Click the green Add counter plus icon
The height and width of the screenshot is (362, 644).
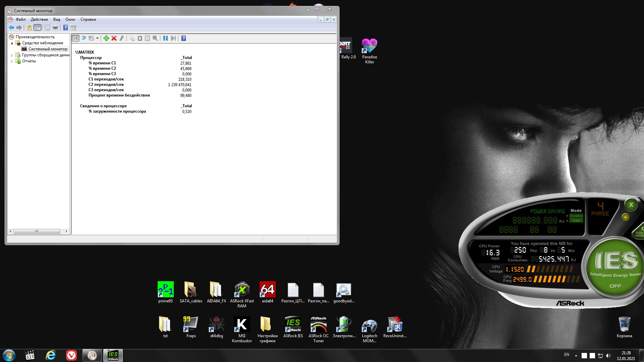(106, 38)
